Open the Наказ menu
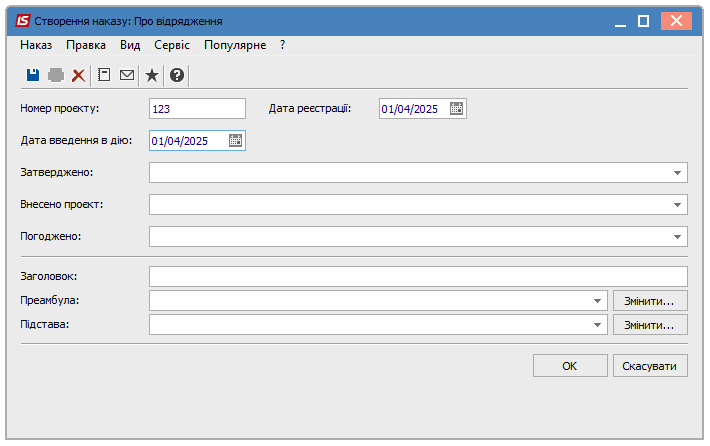 pos(36,45)
